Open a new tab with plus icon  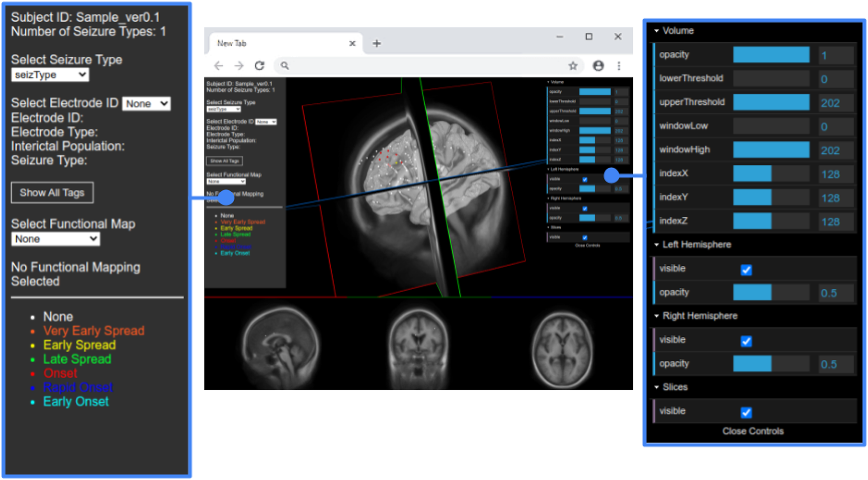(377, 44)
